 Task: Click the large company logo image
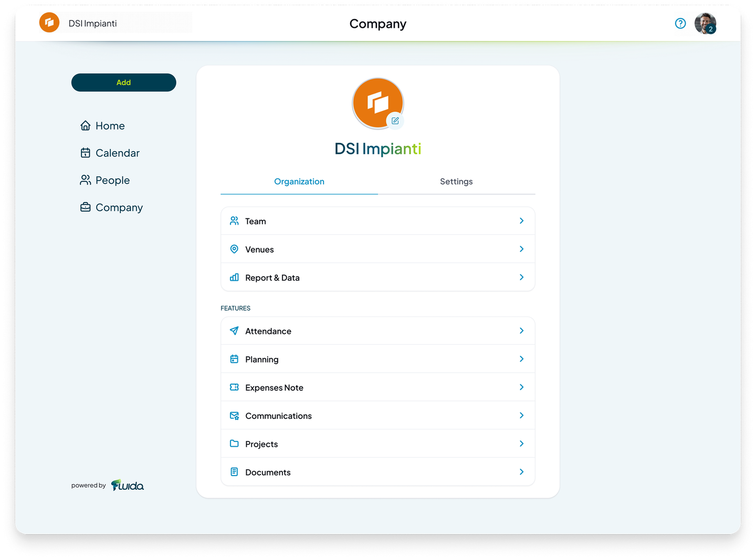pyautogui.click(x=378, y=103)
